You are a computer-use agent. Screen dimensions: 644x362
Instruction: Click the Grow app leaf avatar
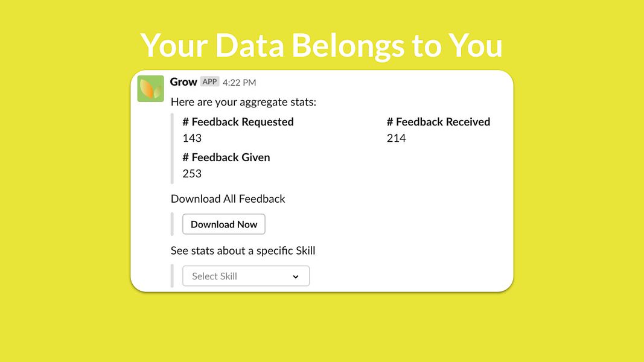150,88
